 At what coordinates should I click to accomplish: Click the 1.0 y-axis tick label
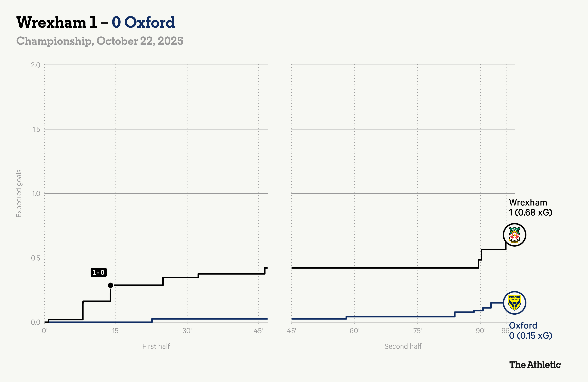pos(36,194)
